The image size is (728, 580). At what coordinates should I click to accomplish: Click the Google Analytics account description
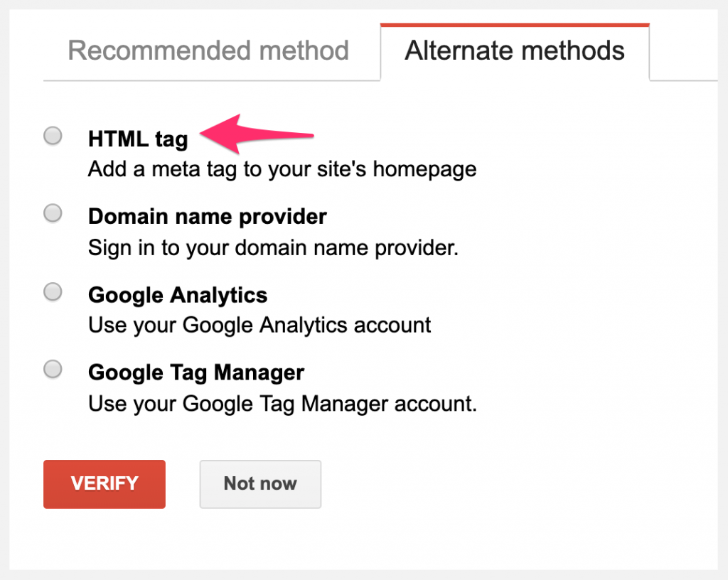pos(259,325)
